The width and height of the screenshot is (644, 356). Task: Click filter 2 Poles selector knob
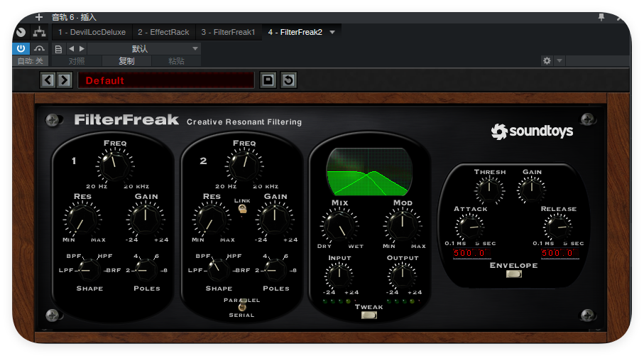[275, 270]
